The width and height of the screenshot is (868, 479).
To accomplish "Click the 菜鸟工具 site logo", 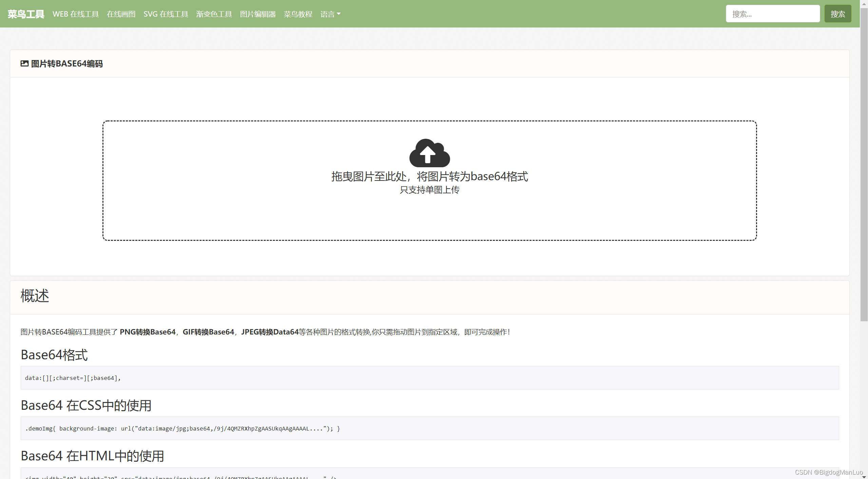I will (26, 14).
